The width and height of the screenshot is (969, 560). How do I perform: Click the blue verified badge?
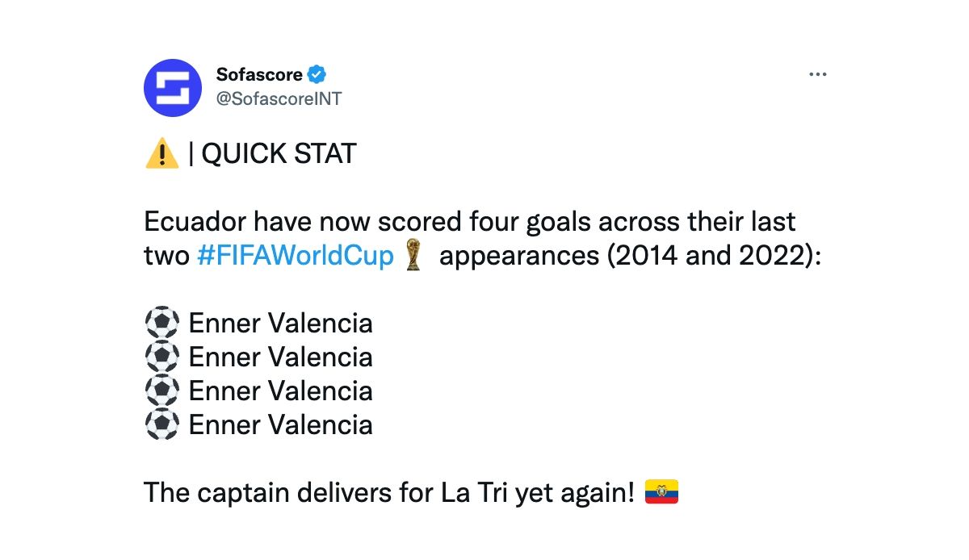tap(317, 75)
